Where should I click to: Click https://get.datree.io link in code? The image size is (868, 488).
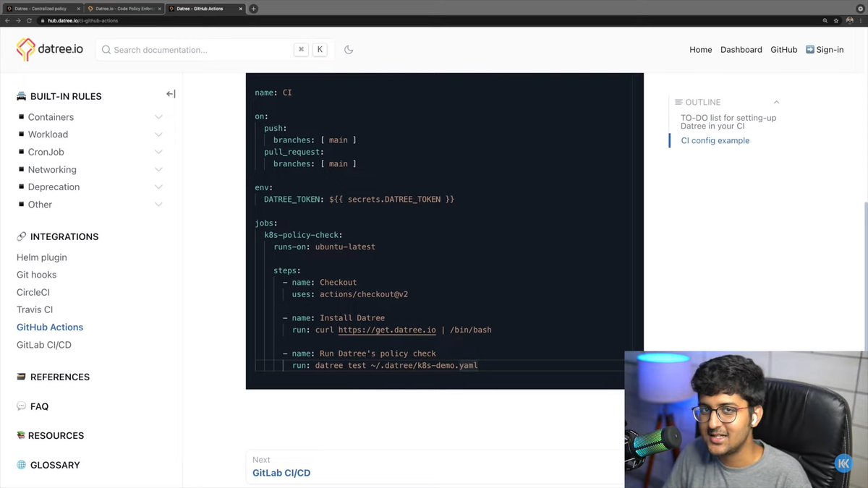point(387,330)
